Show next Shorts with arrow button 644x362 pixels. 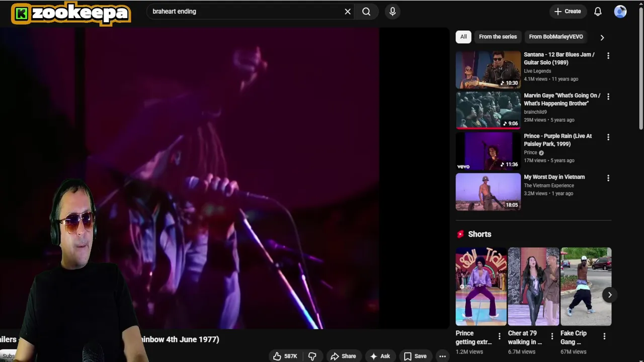pyautogui.click(x=609, y=295)
